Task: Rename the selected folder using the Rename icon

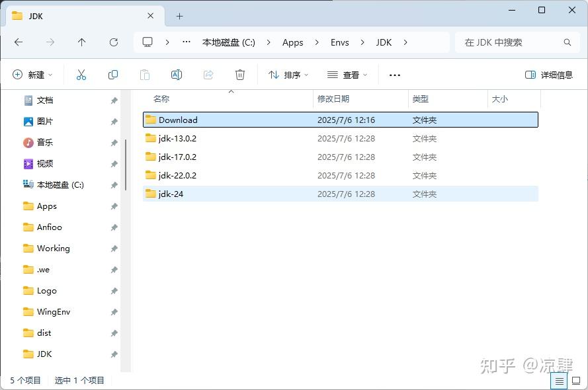Action: [x=177, y=74]
